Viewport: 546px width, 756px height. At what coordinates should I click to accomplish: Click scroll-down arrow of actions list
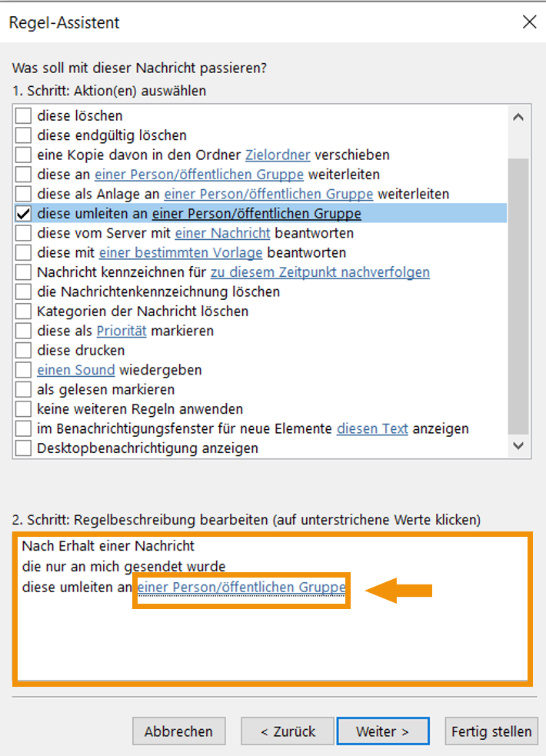point(518,445)
